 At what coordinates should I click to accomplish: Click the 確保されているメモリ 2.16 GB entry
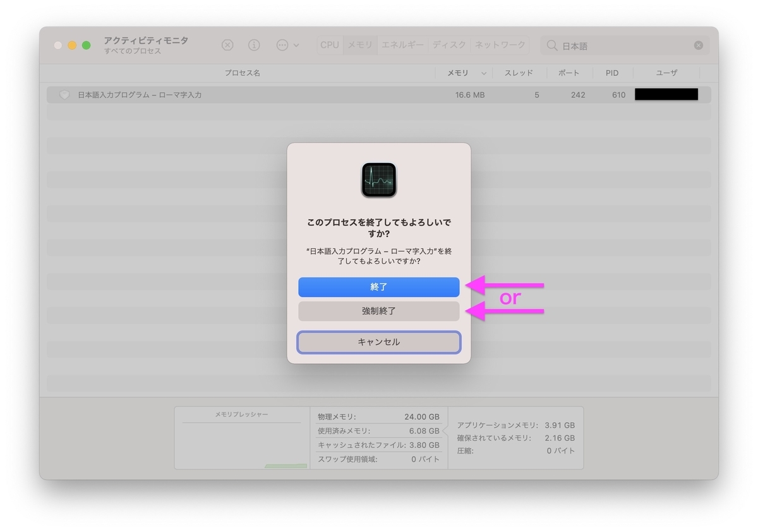click(516, 438)
